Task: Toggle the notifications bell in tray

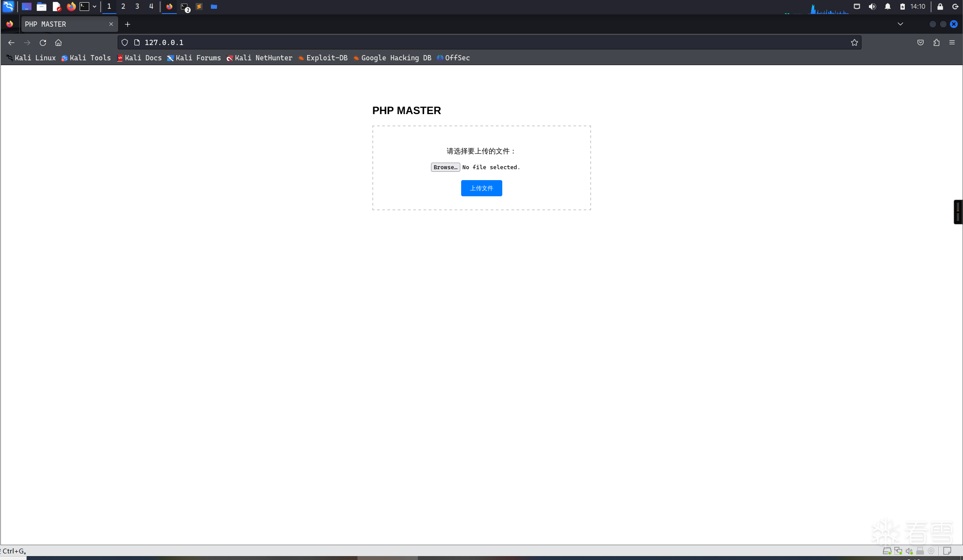Action: 887,7
